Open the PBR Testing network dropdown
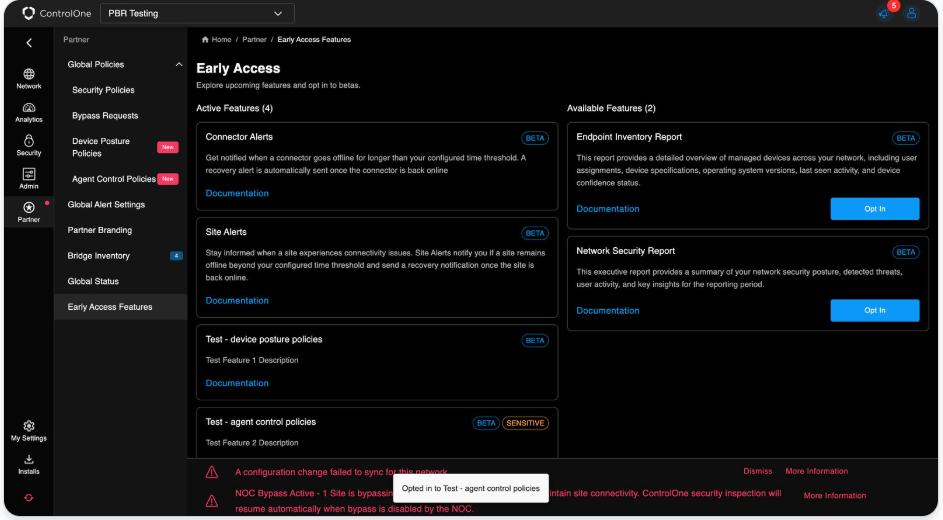This screenshot has height=520, width=943. point(197,13)
